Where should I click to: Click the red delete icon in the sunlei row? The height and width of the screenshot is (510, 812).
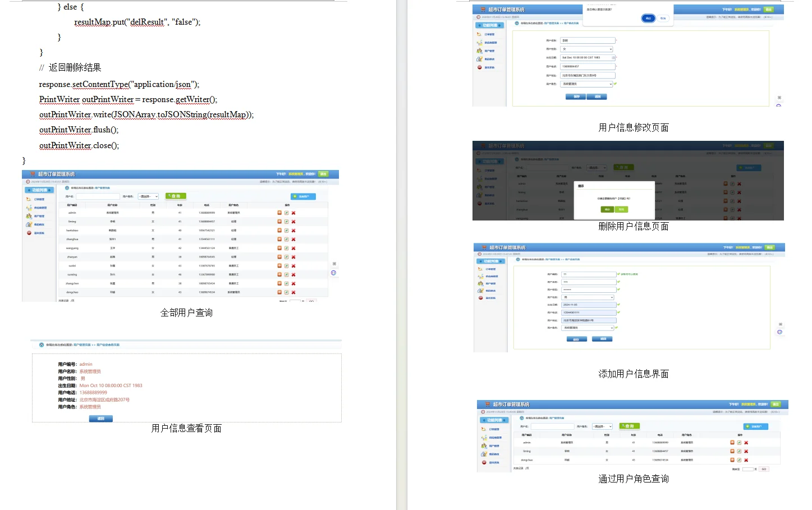click(x=293, y=266)
